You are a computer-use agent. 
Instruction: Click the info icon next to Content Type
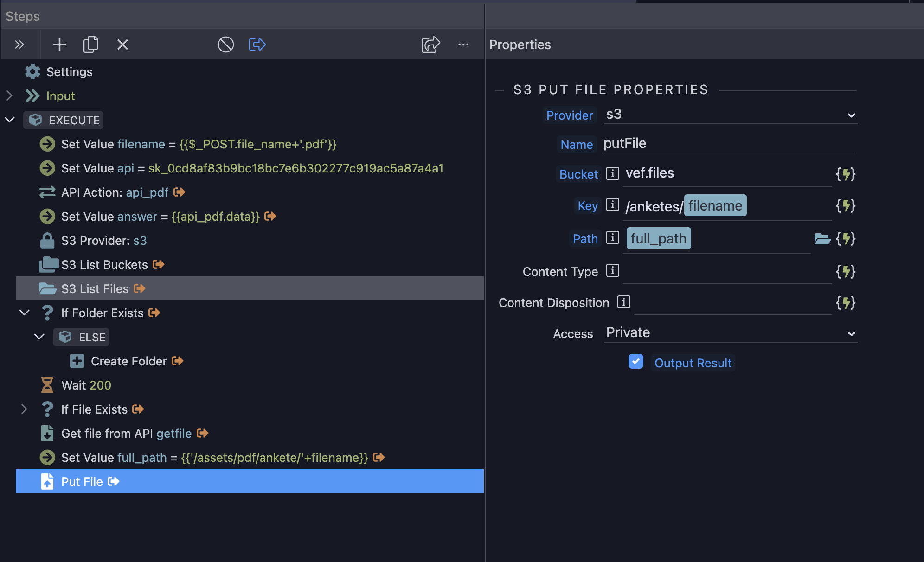point(613,270)
